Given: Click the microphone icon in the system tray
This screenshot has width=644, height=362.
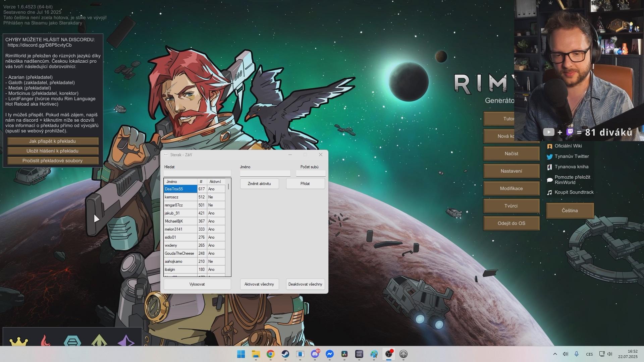Looking at the screenshot, I should [x=577, y=354].
